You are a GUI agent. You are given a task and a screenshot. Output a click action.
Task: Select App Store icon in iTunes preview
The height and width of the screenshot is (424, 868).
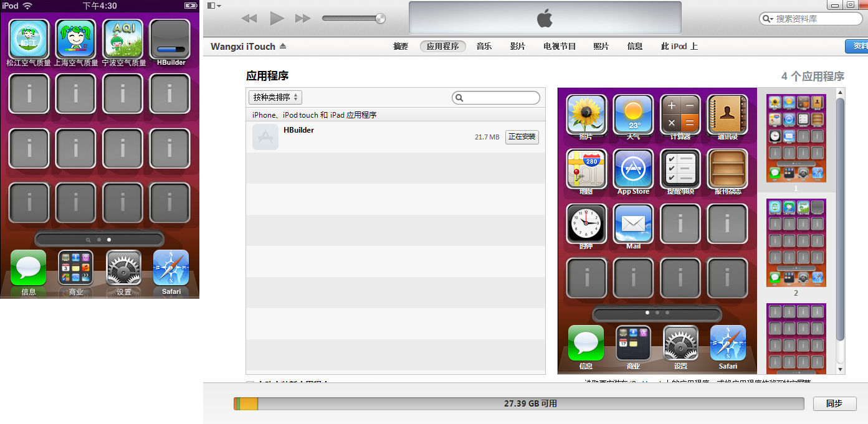coord(633,169)
